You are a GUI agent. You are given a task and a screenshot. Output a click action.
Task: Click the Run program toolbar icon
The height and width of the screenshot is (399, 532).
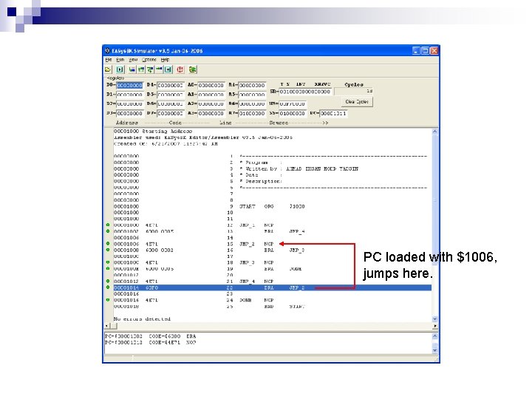click(x=120, y=69)
